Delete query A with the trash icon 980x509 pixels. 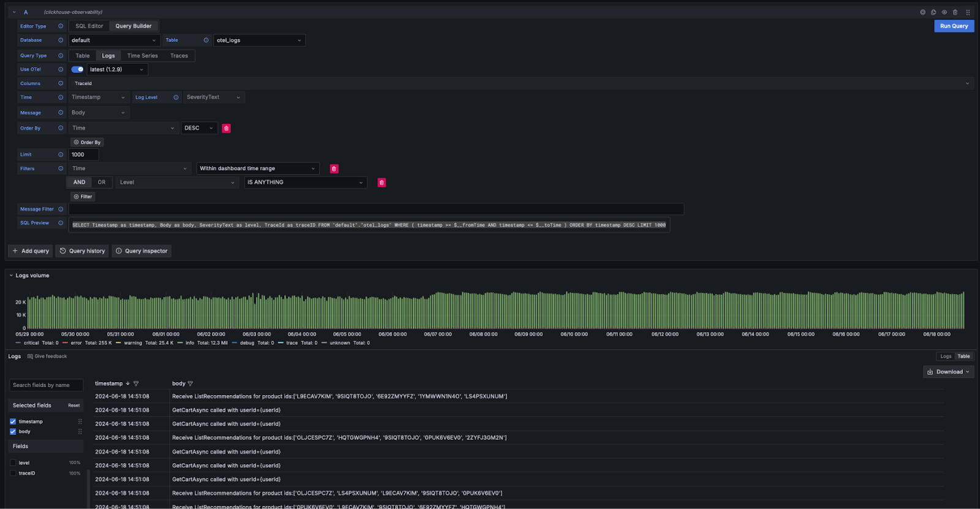coord(955,12)
